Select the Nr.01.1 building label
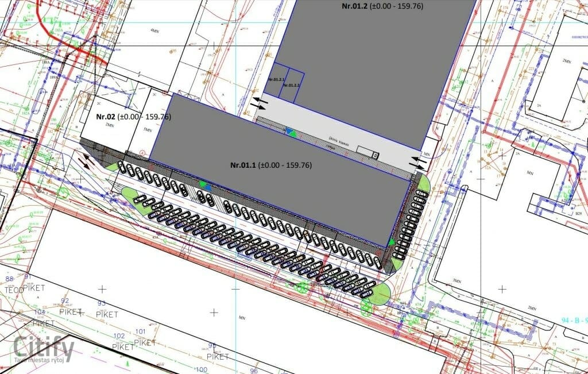 click(x=270, y=165)
